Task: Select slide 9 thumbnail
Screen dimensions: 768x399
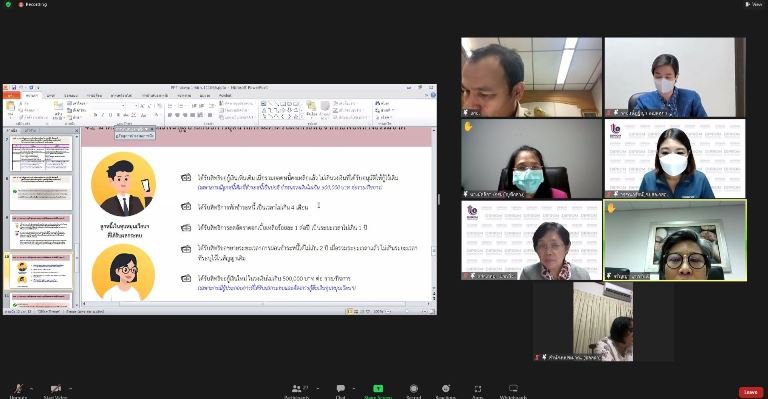Action: click(41, 232)
